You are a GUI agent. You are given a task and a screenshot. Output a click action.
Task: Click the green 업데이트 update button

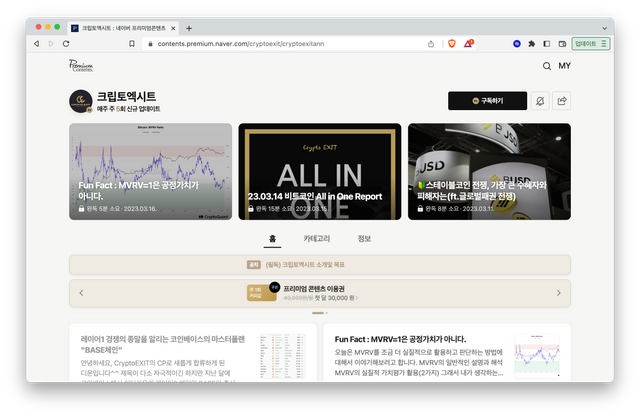coord(591,44)
